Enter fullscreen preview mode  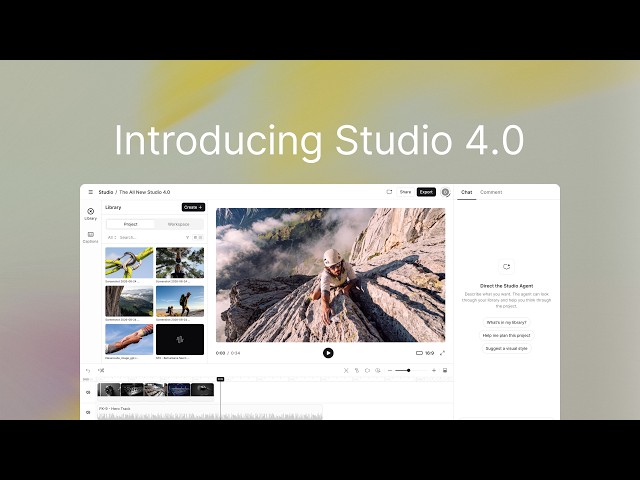pyautogui.click(x=442, y=353)
